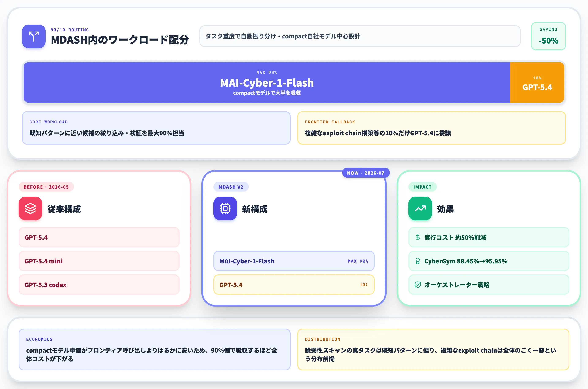This screenshot has width=588, height=389.
Task: Click the SAVING -50% badge
Action: [x=548, y=36]
